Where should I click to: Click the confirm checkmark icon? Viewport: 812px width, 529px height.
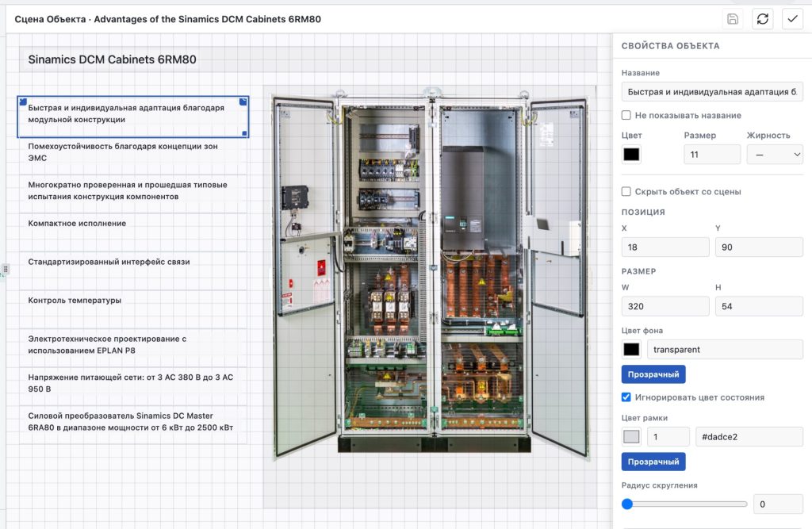792,19
